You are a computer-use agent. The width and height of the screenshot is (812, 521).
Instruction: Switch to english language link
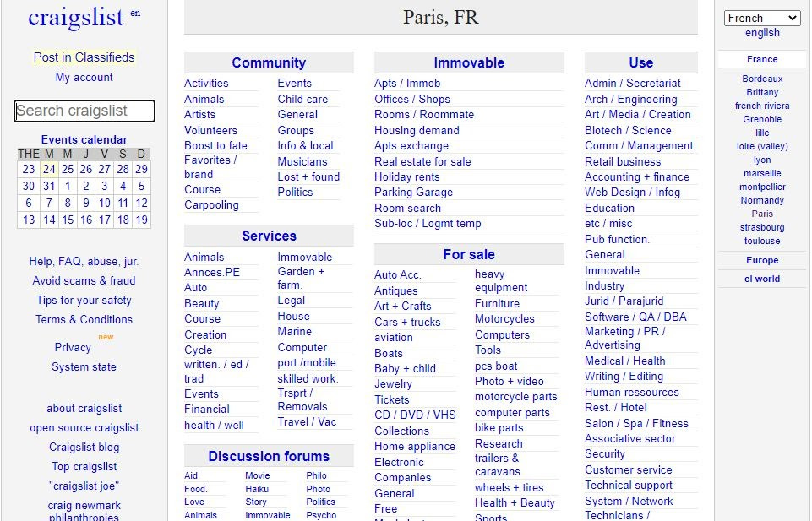pyautogui.click(x=762, y=33)
